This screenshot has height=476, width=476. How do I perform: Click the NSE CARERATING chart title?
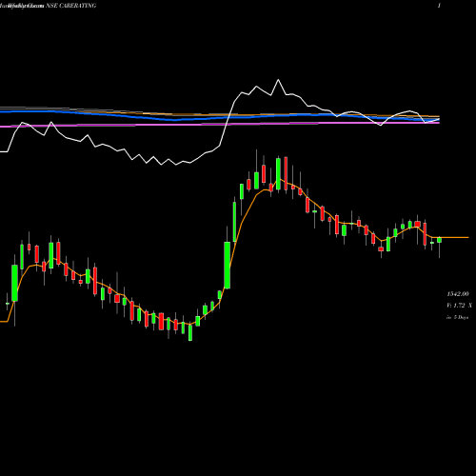pos(71,6)
